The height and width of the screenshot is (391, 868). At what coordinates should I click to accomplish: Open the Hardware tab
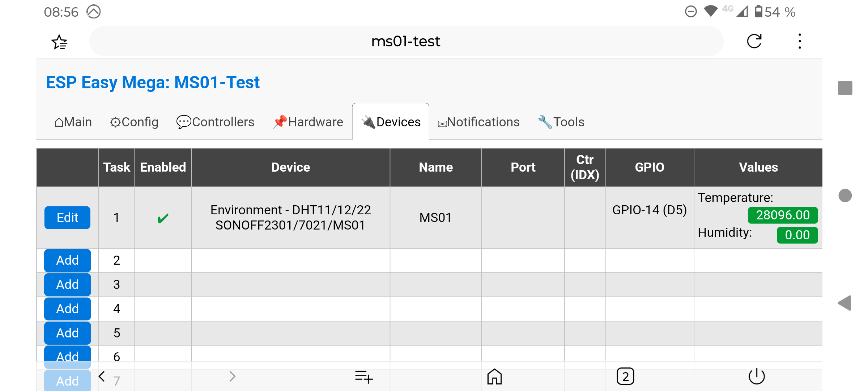(308, 122)
